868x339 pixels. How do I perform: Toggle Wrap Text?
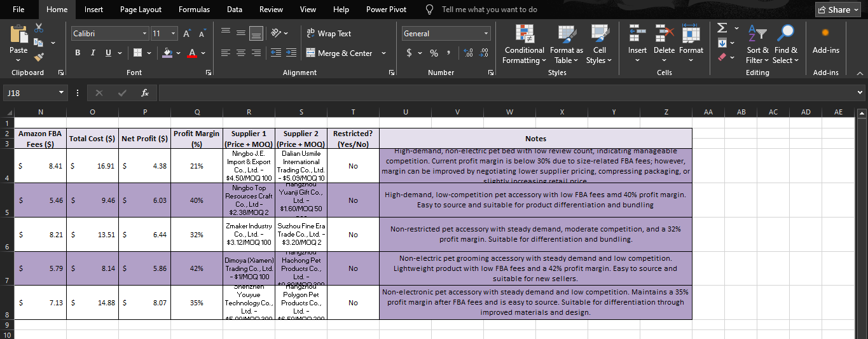pos(328,34)
